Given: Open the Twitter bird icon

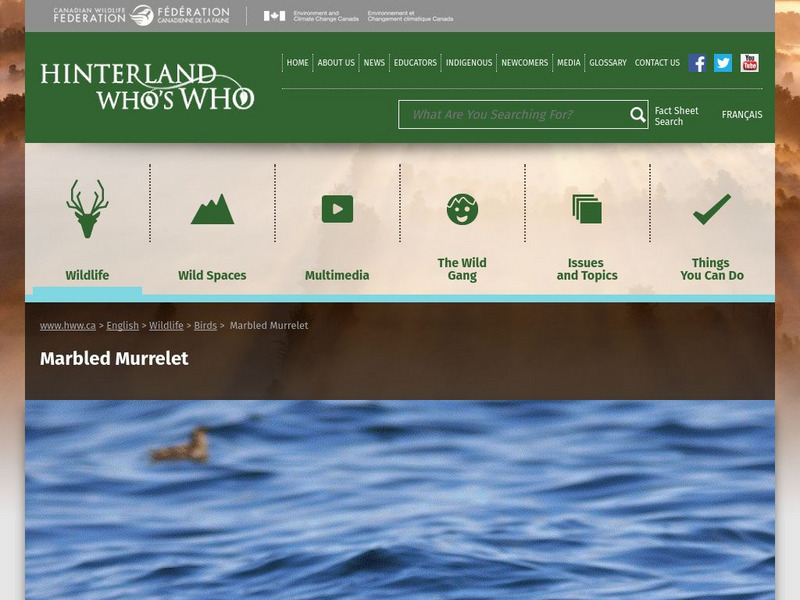Looking at the screenshot, I should tap(722, 63).
